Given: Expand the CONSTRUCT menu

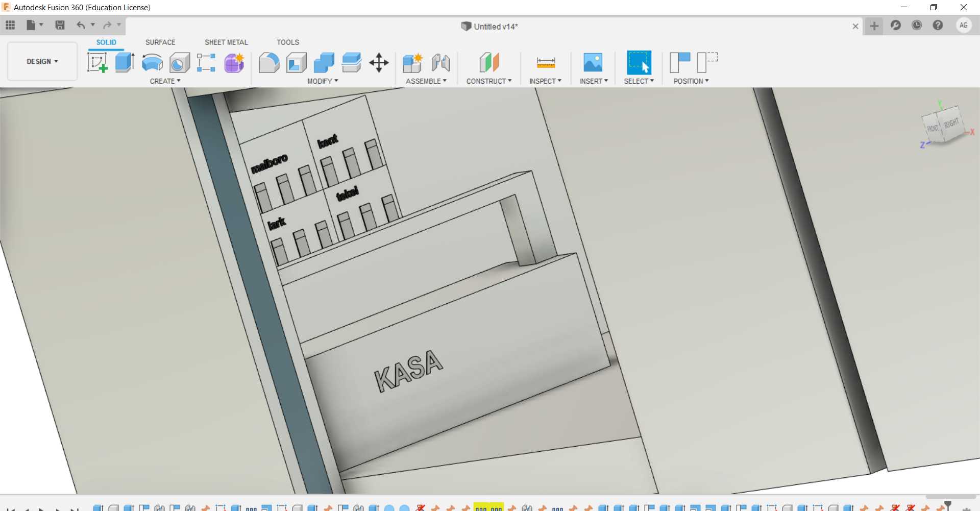Looking at the screenshot, I should [488, 81].
